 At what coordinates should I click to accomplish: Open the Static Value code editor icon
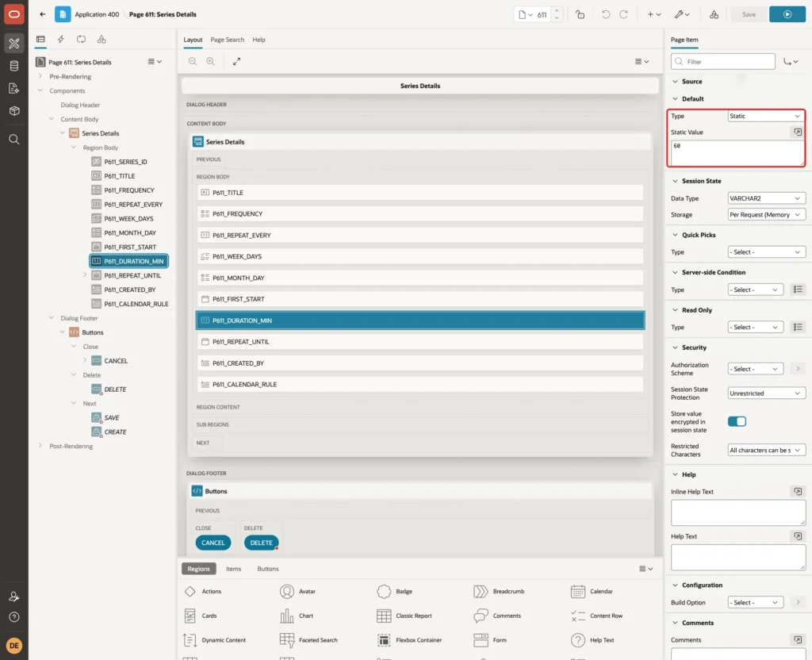798,132
